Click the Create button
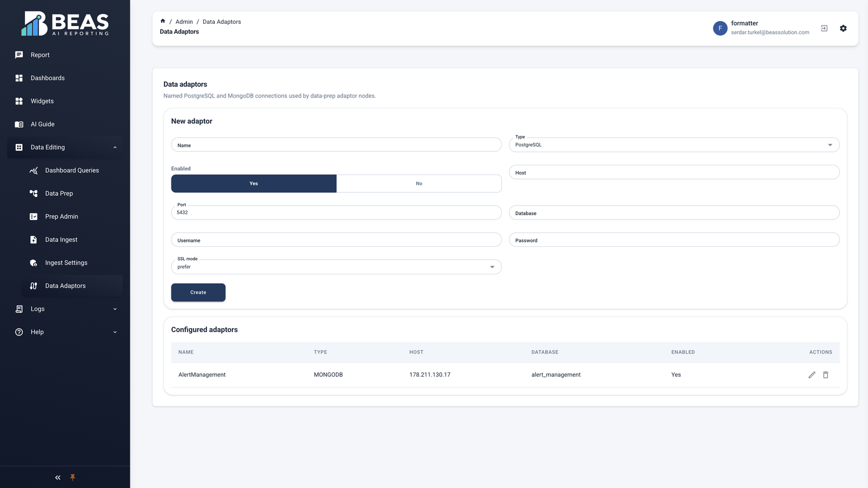The image size is (868, 488). tap(199, 292)
